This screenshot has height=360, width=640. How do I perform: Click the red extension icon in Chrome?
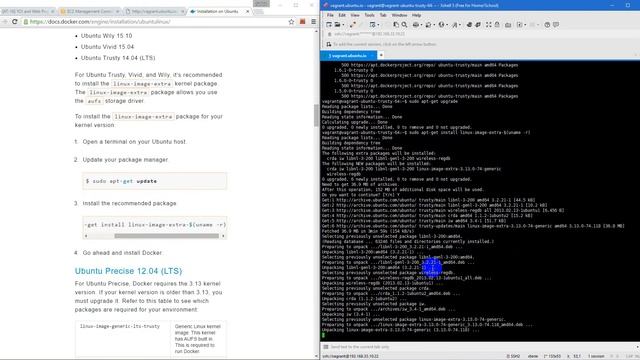coord(302,22)
